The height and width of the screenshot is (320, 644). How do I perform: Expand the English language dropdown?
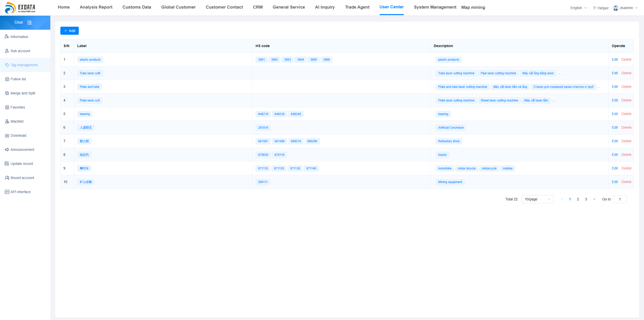coord(578,8)
